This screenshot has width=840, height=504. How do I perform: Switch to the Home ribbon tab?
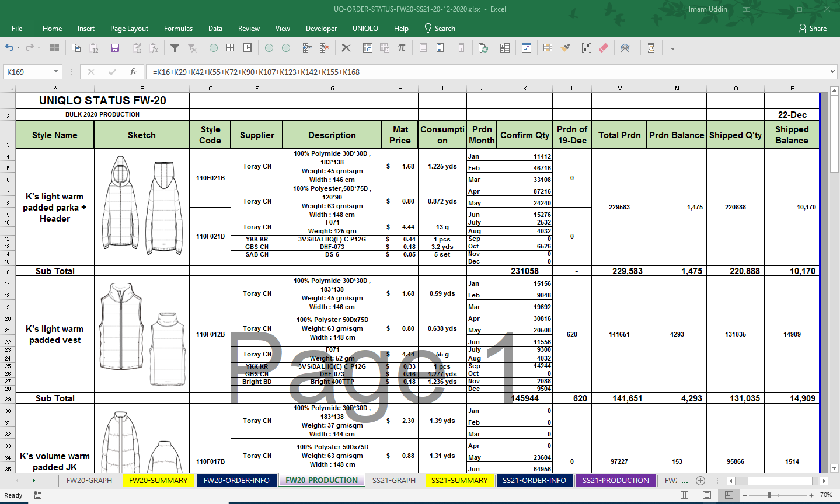52,28
